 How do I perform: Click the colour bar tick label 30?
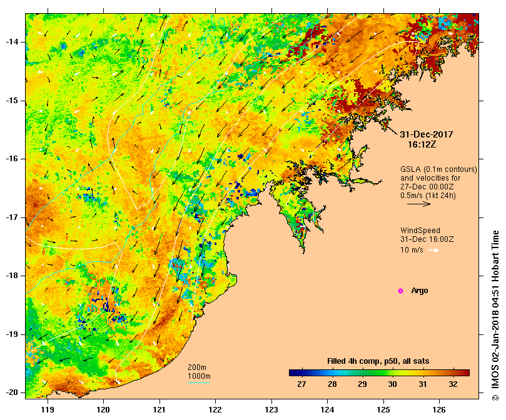[x=392, y=384]
